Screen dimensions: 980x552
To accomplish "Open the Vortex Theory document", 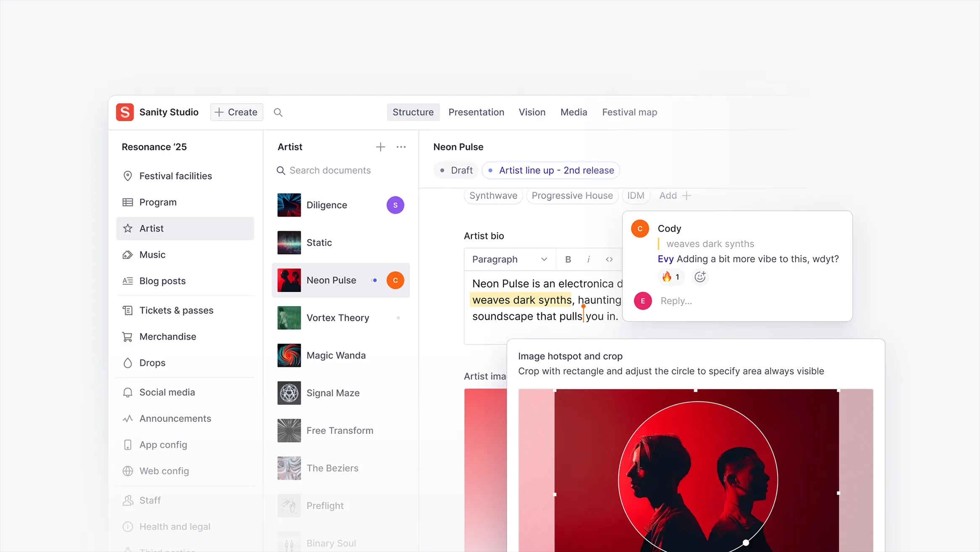I will (x=341, y=318).
